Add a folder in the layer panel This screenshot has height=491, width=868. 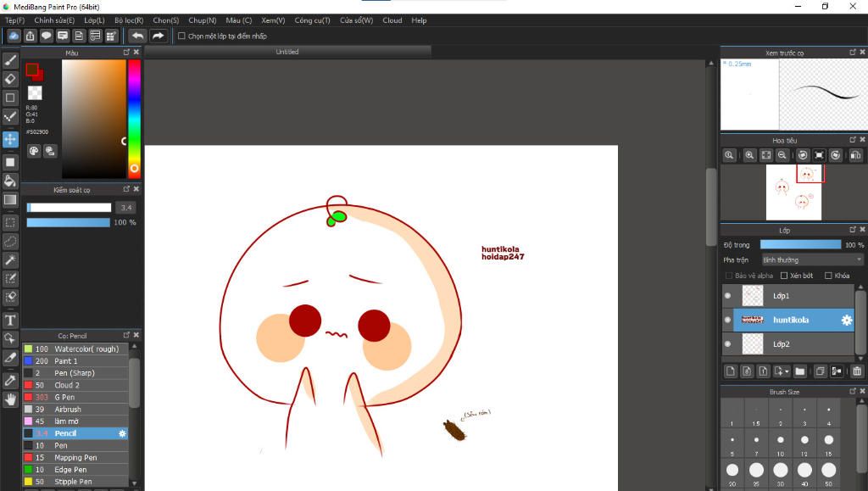click(799, 371)
